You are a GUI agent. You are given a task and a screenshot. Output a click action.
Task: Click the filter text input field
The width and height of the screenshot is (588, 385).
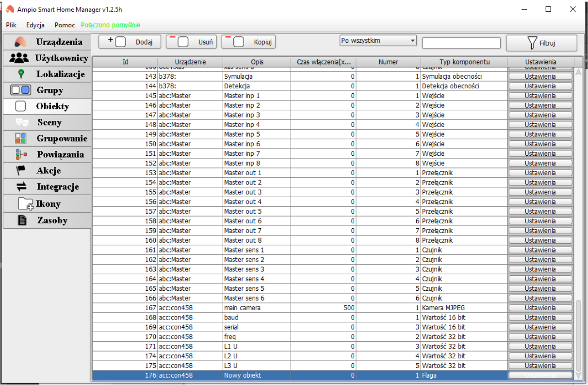click(x=461, y=43)
